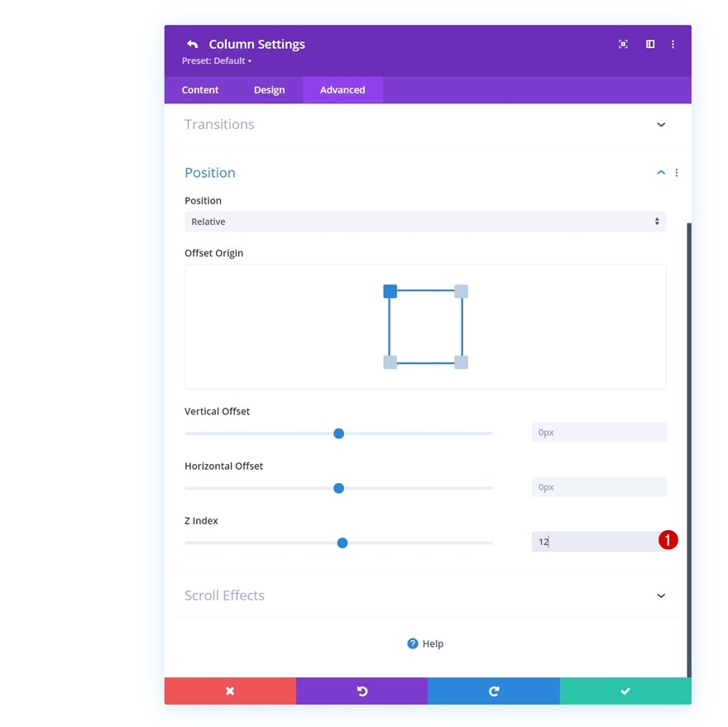Switch to the Content tab
This screenshot has height=727, width=728.
pos(199,90)
